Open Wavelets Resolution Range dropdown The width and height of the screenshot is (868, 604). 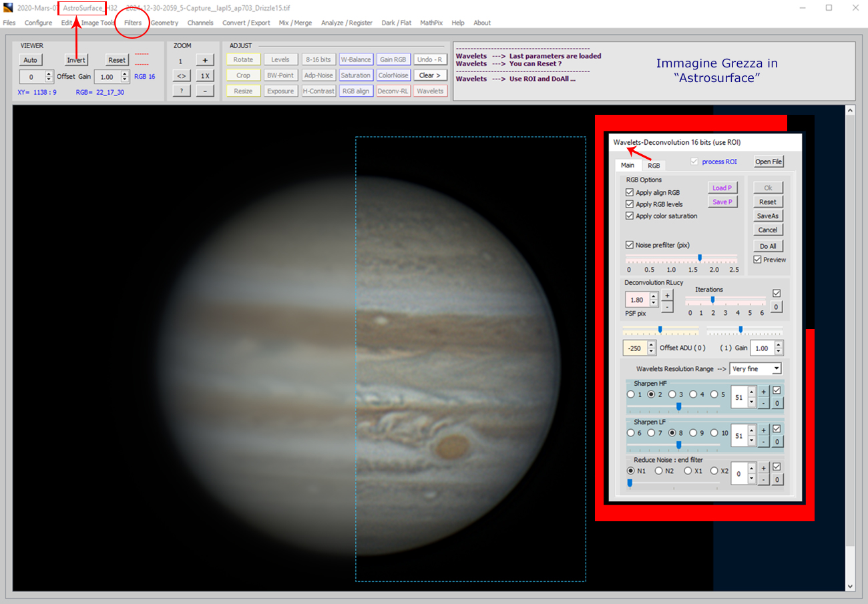(755, 368)
